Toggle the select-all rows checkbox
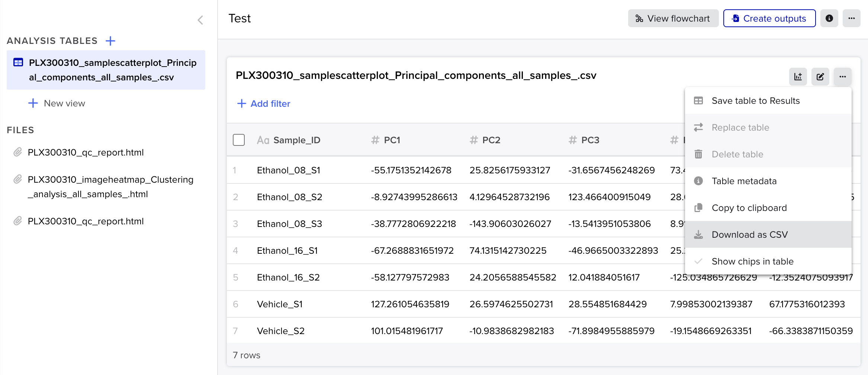 [x=239, y=140]
